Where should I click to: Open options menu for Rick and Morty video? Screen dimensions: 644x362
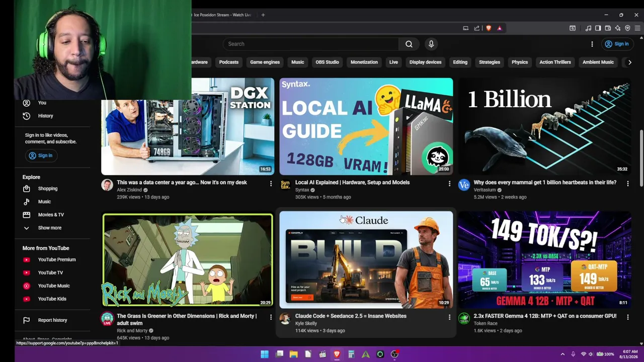coord(271,317)
